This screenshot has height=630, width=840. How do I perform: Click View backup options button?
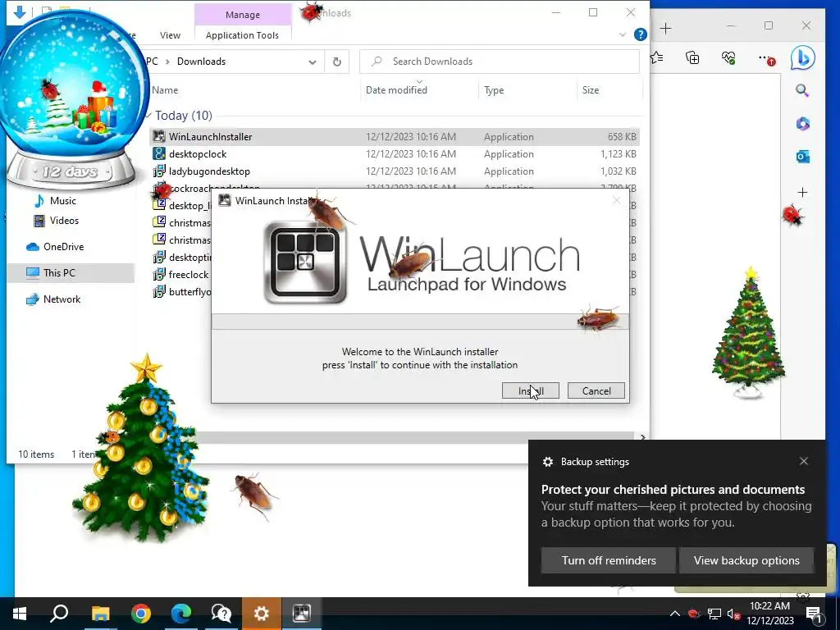click(x=746, y=560)
